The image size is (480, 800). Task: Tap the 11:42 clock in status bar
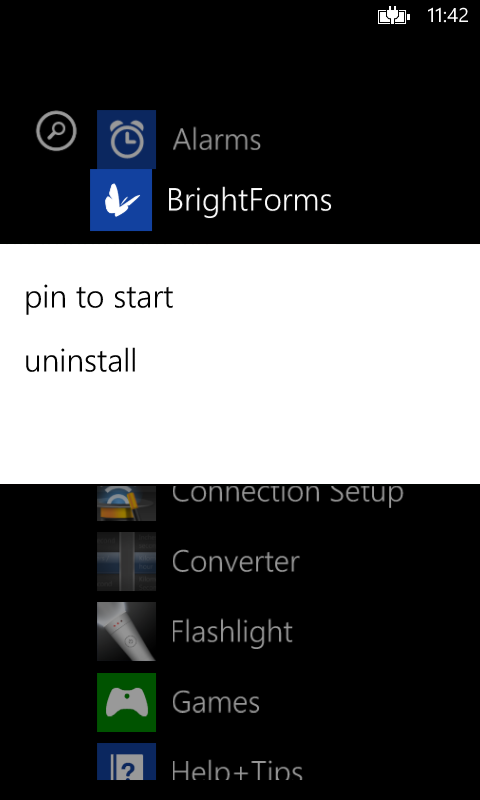(447, 16)
